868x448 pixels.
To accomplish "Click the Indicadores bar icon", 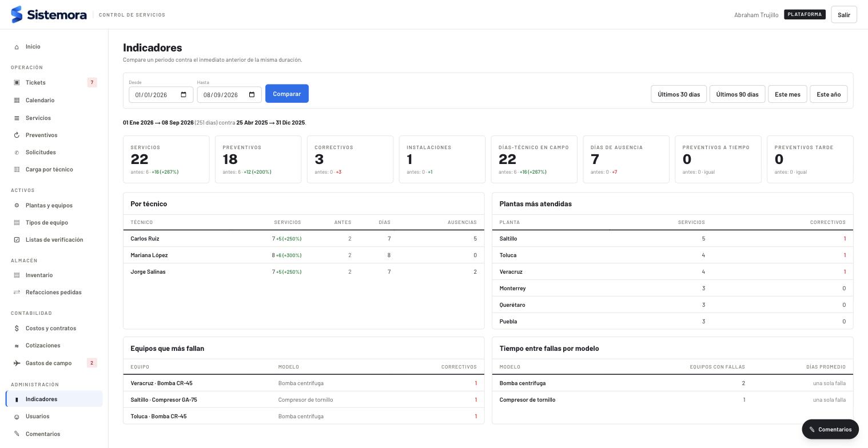I will [x=17, y=399].
